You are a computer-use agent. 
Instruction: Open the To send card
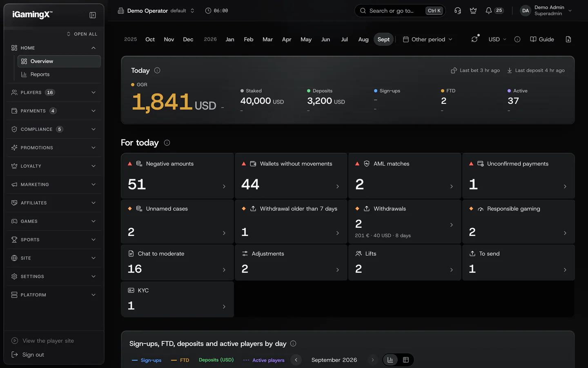coord(519,263)
